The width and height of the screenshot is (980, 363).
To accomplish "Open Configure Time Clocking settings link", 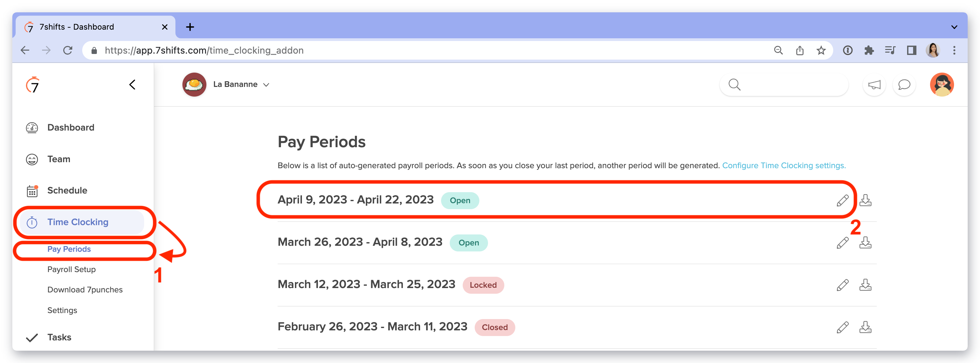I will (x=784, y=166).
